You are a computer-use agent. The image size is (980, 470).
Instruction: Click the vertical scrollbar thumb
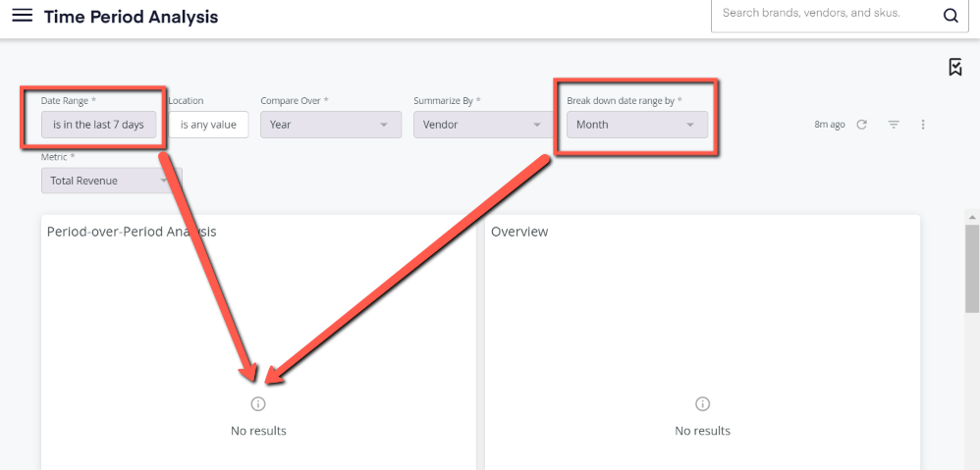coord(972,269)
